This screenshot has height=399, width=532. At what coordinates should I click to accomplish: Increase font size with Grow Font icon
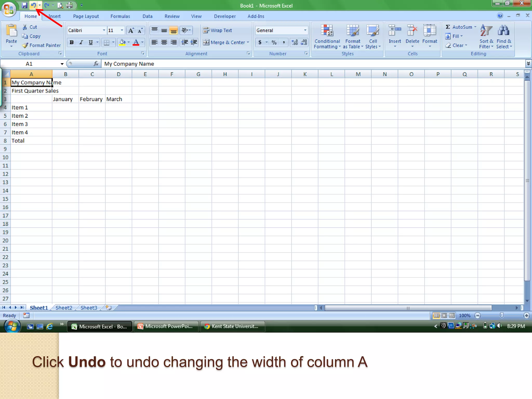pyautogui.click(x=131, y=30)
